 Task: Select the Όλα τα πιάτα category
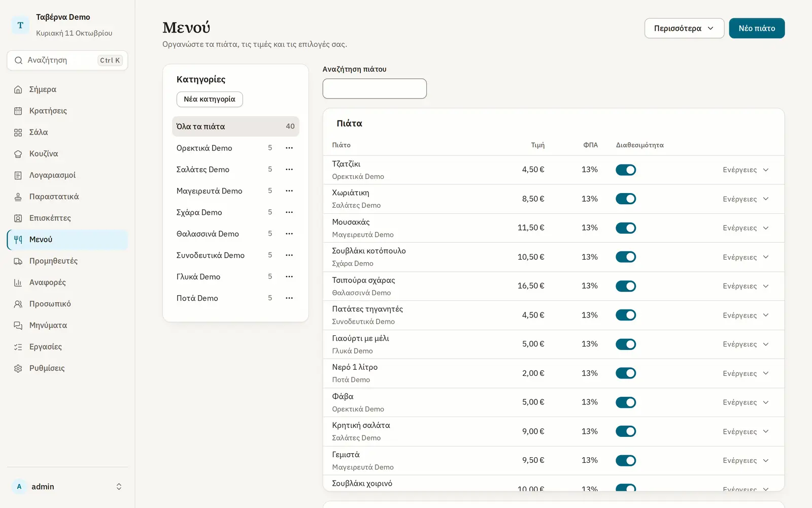coord(235,126)
